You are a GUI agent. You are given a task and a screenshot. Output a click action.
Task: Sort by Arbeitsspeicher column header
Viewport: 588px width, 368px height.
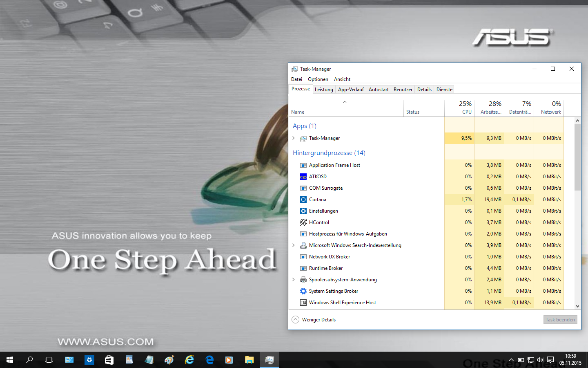click(x=489, y=108)
